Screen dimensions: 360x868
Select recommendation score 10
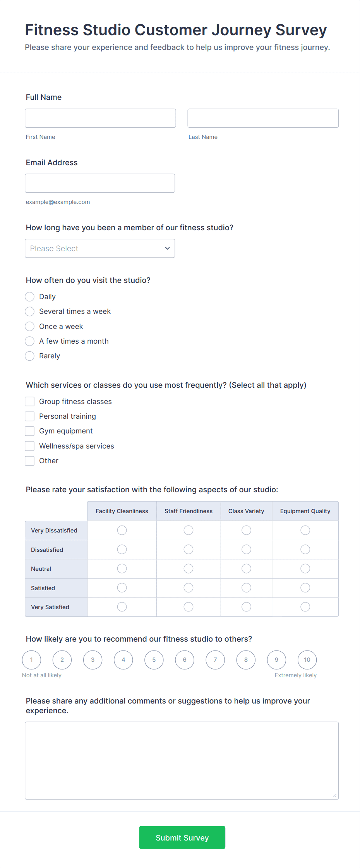307,660
